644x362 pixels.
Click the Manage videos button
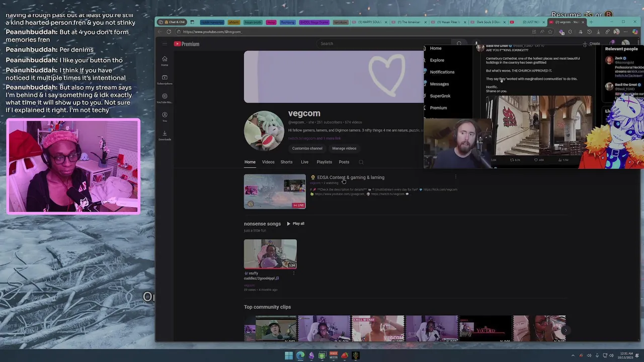tap(344, 148)
